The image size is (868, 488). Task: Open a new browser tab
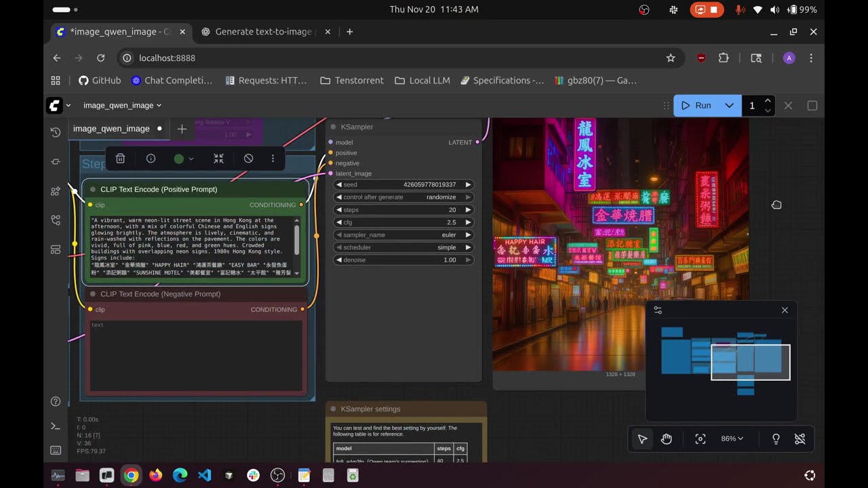coord(349,31)
